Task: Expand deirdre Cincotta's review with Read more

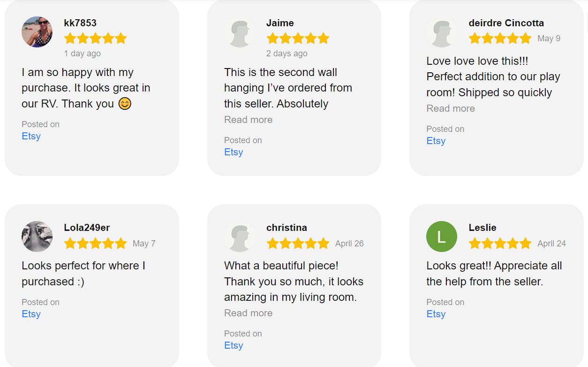Action: 451,108
